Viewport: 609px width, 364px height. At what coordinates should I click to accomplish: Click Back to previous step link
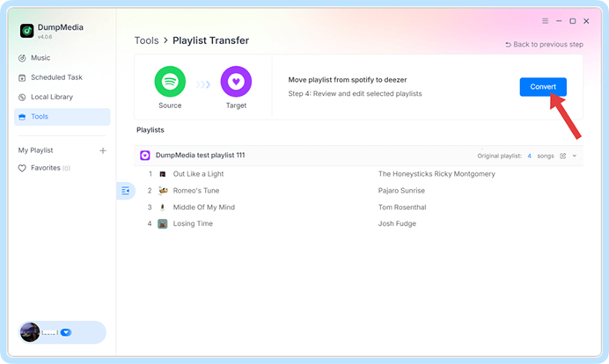point(544,44)
